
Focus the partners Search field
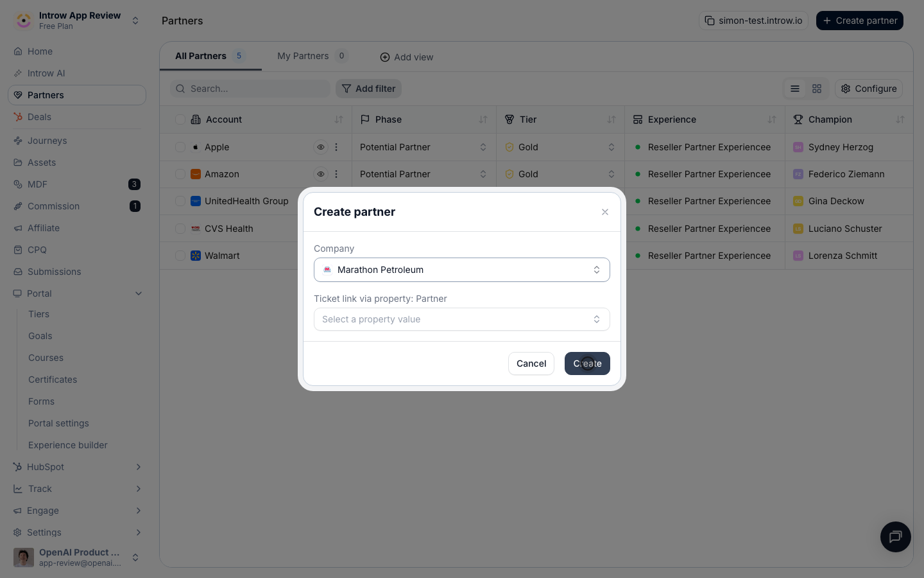pos(250,89)
